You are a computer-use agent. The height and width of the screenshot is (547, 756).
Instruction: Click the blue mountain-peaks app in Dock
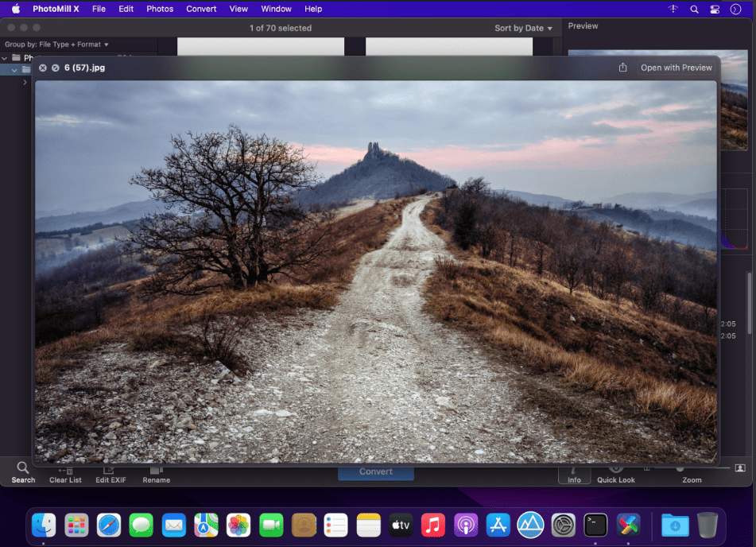click(x=530, y=525)
